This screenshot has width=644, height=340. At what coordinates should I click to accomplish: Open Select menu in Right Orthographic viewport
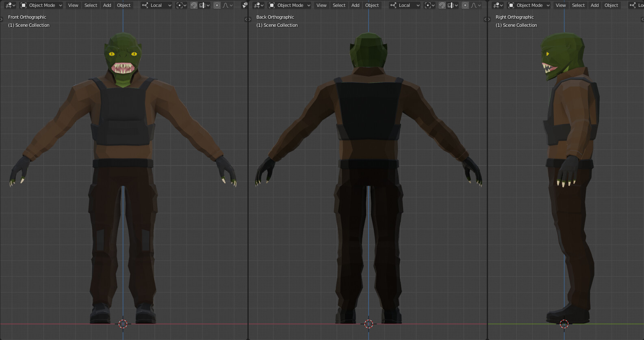[578, 5]
